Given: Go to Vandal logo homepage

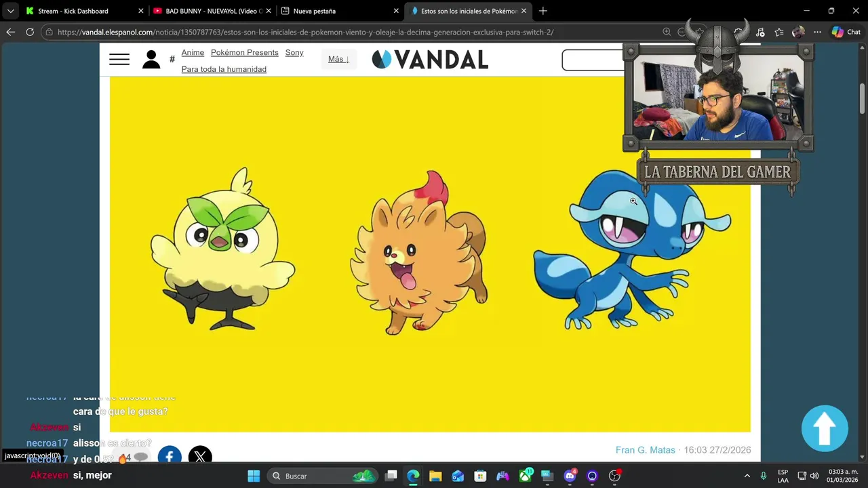Looking at the screenshot, I should click(x=430, y=60).
